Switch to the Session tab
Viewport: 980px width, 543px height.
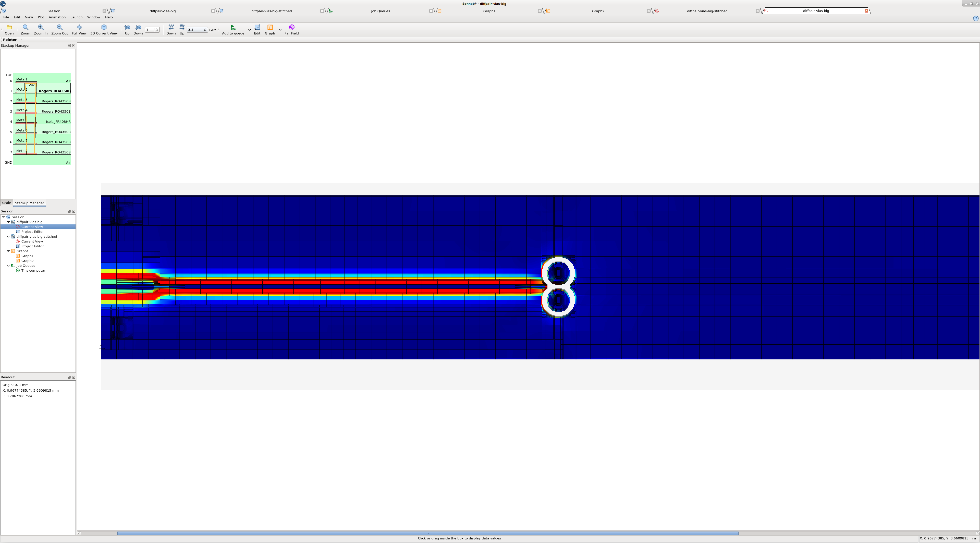pyautogui.click(x=54, y=11)
